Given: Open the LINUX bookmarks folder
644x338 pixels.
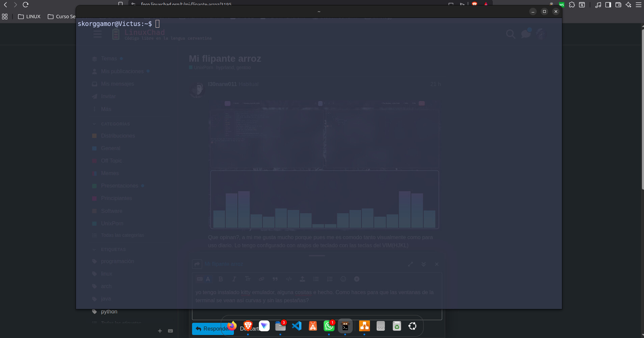Looking at the screenshot, I should point(29,17).
